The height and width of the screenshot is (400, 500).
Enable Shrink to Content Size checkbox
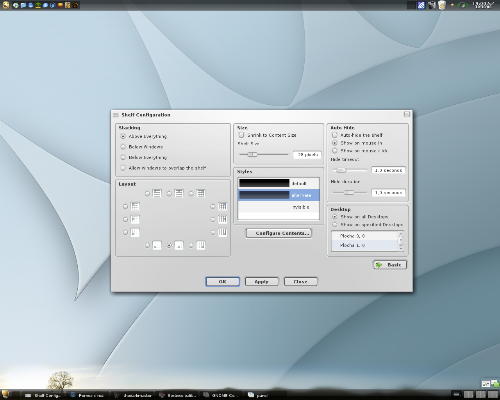241,135
